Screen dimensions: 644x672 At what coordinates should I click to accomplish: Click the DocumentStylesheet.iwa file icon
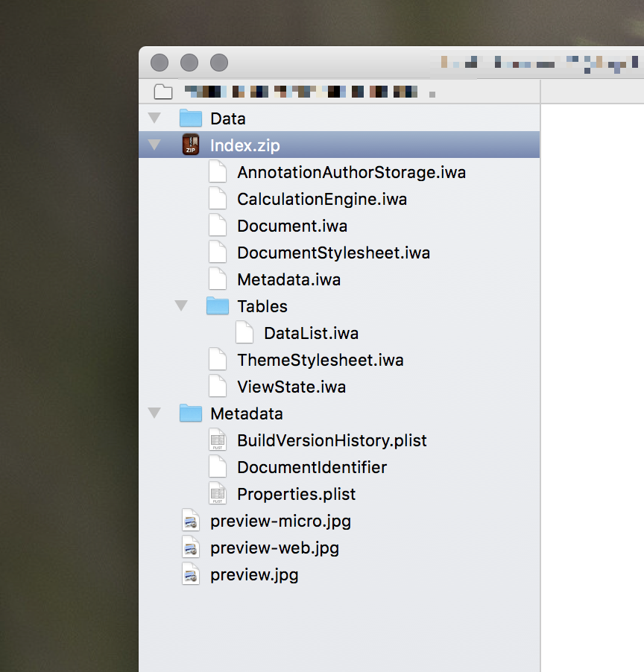point(218,252)
